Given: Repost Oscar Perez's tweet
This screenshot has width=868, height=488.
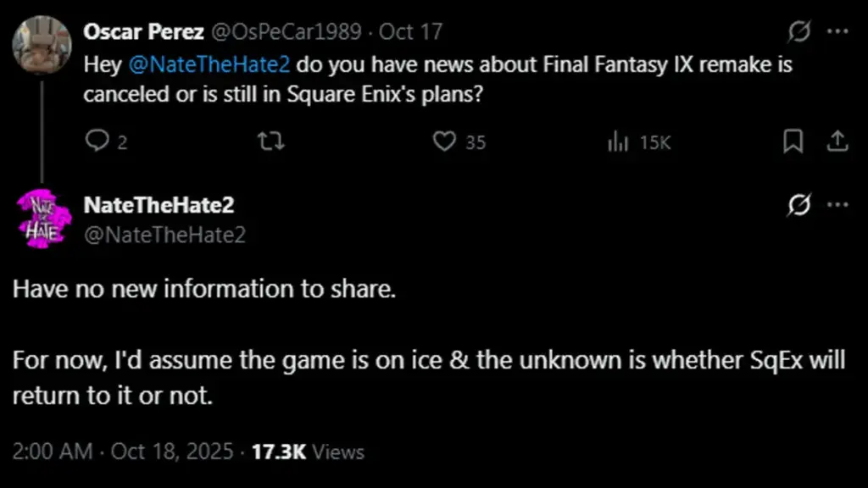Looking at the screenshot, I should 270,142.
